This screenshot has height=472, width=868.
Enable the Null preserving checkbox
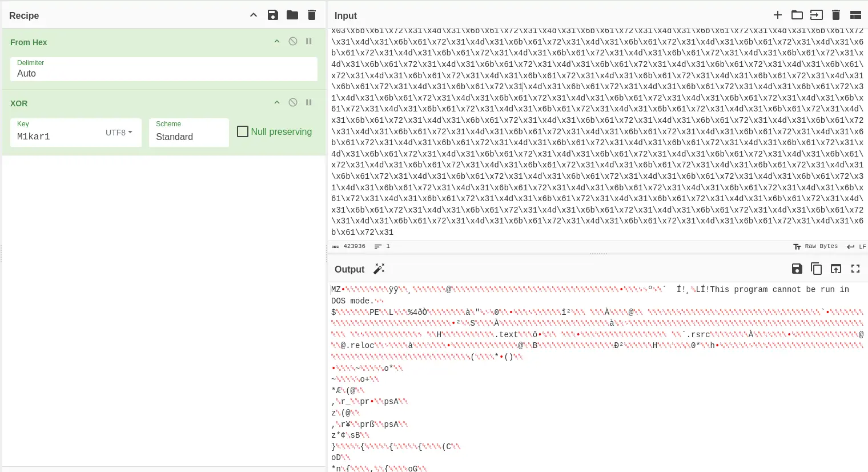click(243, 132)
